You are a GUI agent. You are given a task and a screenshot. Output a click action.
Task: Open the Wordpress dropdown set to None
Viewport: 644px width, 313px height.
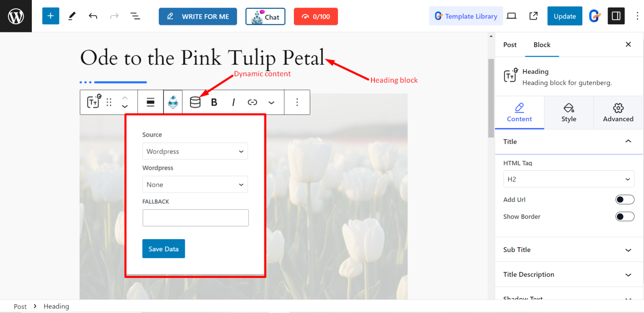195,184
